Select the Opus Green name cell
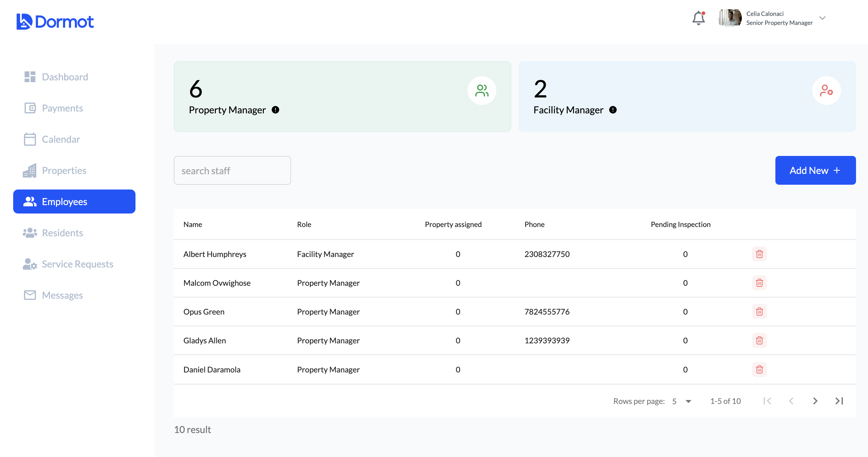868x457 pixels. coord(204,312)
